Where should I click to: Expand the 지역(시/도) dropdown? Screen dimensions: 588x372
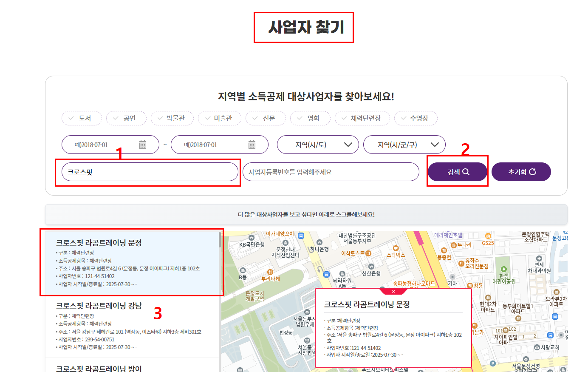click(x=318, y=145)
